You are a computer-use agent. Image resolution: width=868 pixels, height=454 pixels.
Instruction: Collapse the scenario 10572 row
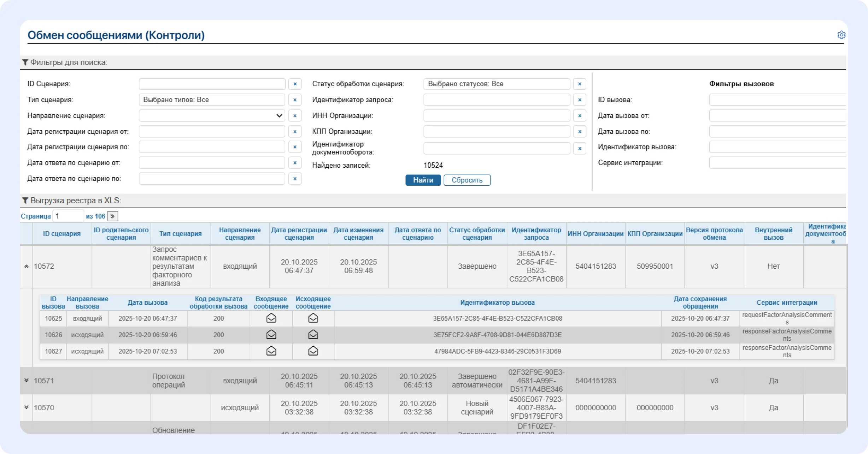coord(27,267)
